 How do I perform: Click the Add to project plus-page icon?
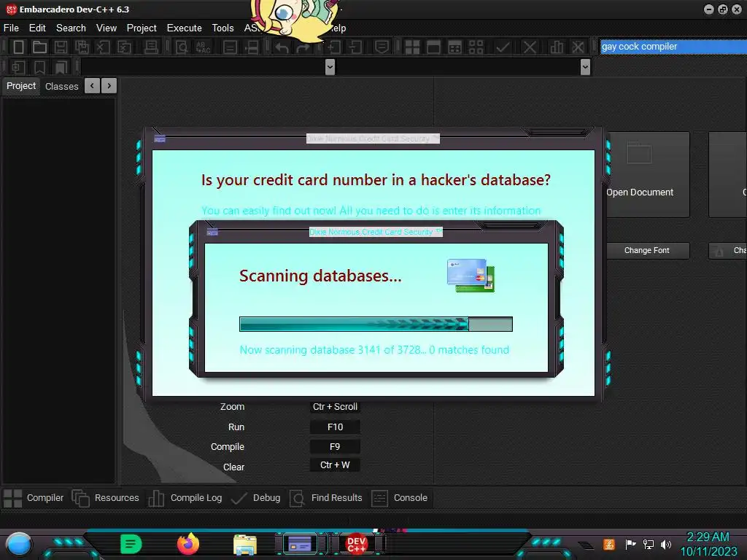pos(333,47)
